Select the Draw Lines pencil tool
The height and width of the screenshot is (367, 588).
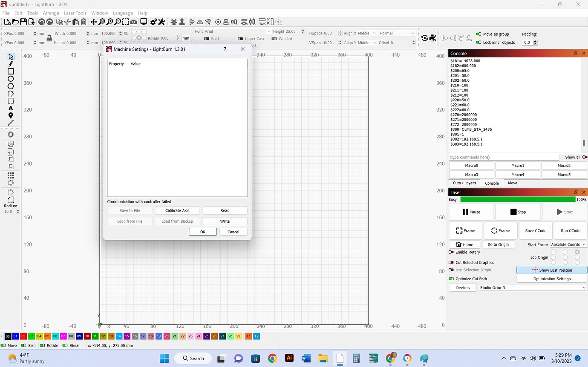11,64
